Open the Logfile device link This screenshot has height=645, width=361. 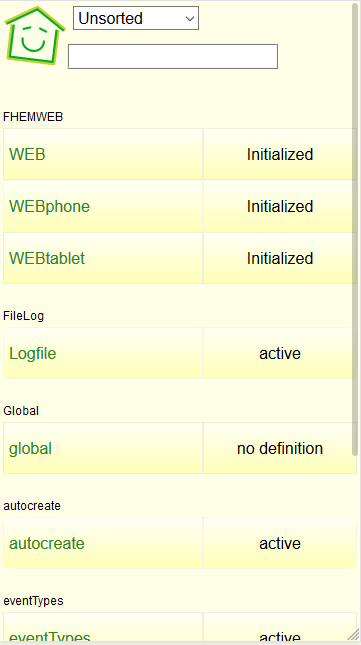tap(32, 353)
